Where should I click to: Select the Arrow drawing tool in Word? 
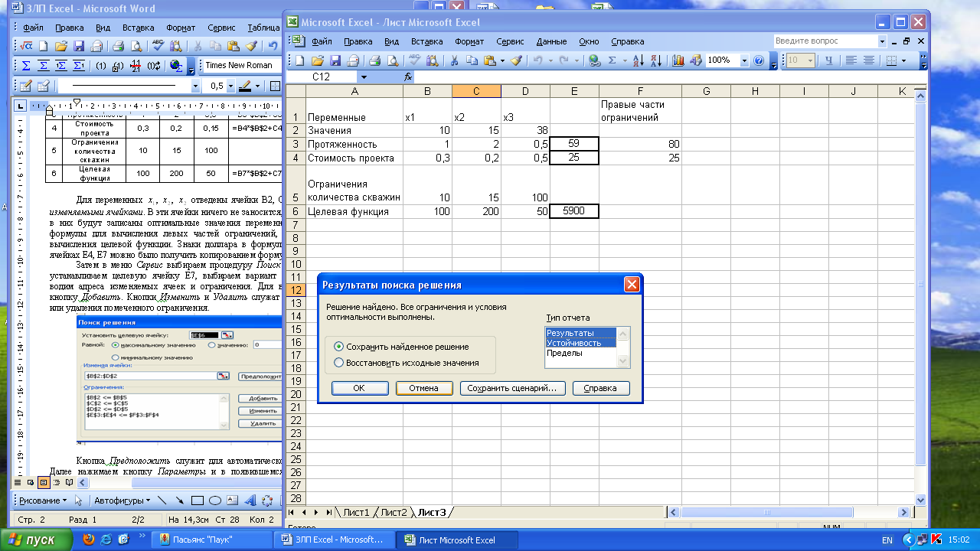pyautogui.click(x=179, y=500)
